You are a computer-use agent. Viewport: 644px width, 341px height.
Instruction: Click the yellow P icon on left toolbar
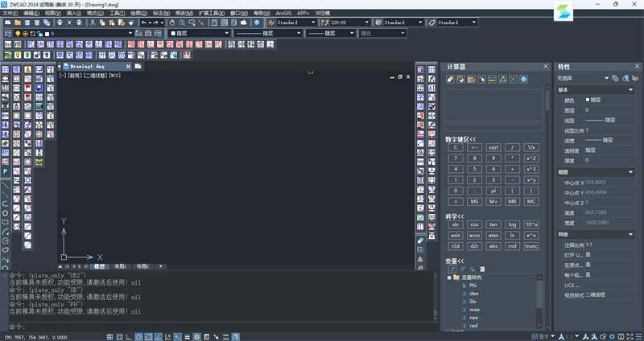[5, 171]
